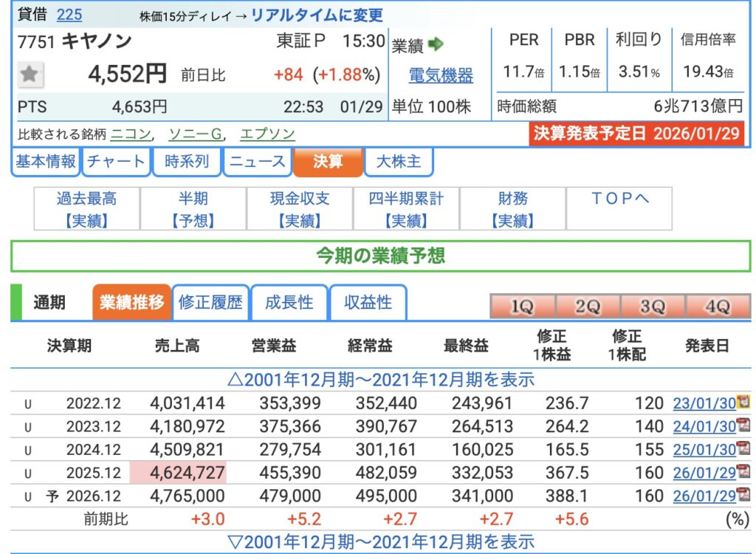Jump to 過去最高【実績】 section

tap(86, 209)
